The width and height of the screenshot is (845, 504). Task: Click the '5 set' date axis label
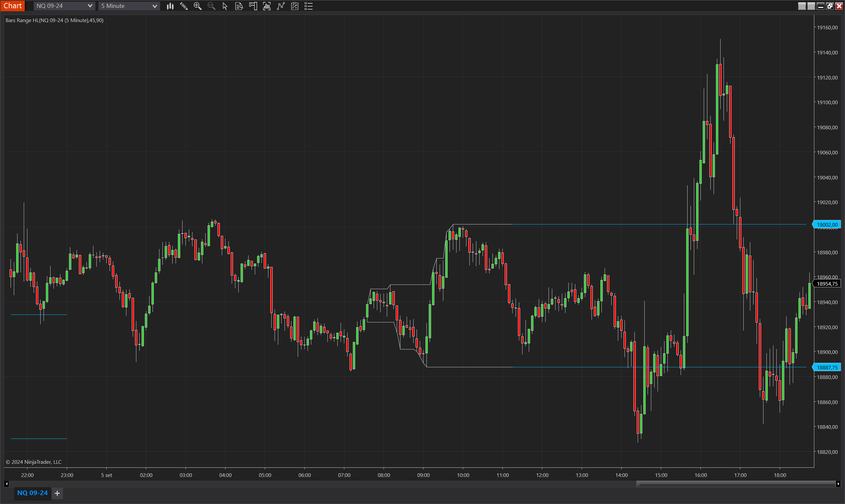click(106, 475)
